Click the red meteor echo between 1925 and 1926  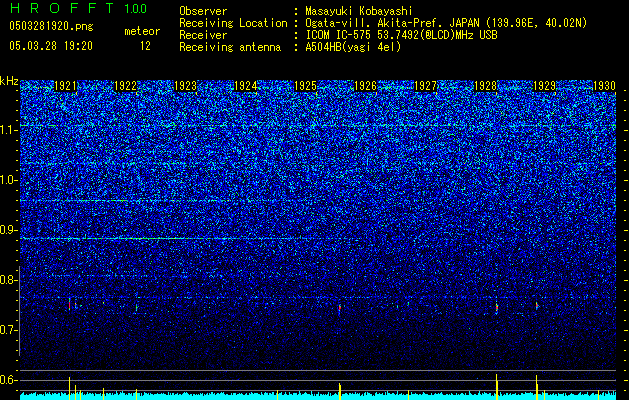pos(340,308)
